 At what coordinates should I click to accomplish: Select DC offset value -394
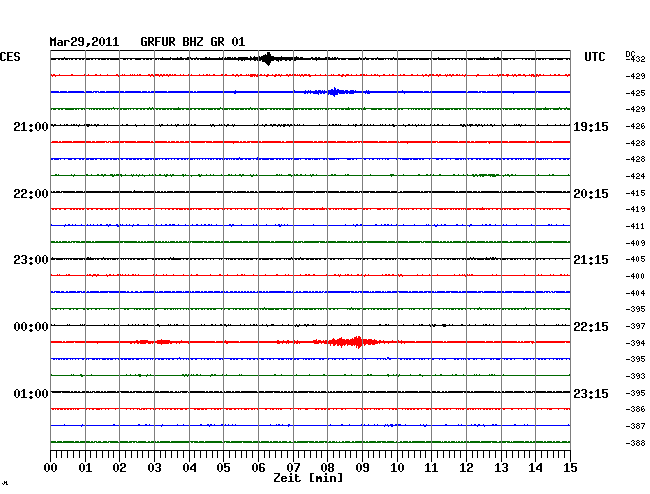(x=635, y=344)
